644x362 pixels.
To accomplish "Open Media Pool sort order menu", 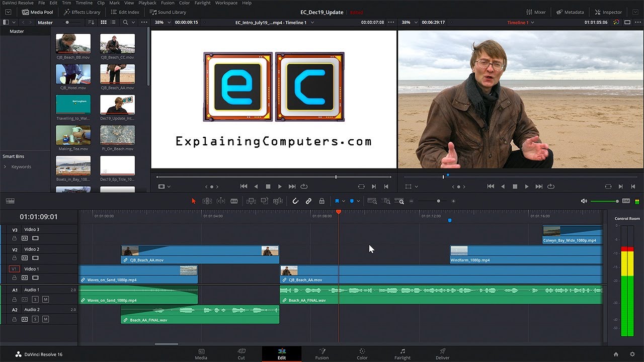I will pos(91,22).
